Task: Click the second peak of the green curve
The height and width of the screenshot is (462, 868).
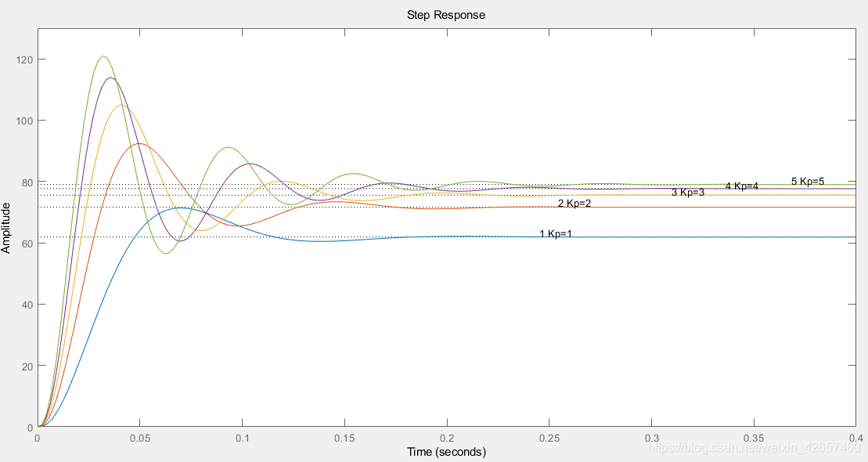Action: pos(228,147)
